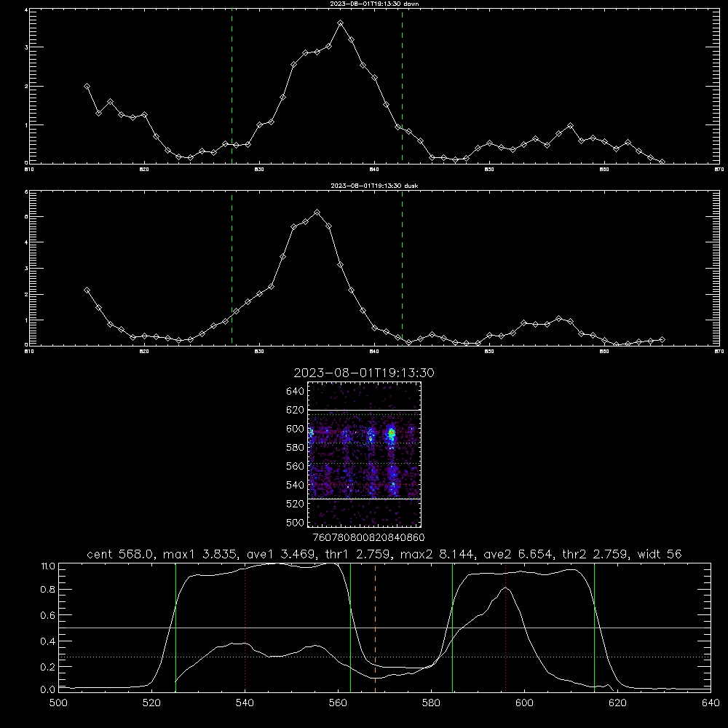Click the left green dashed line in dawn plot
Viewport: 728px width, 728px height.
coord(232,87)
